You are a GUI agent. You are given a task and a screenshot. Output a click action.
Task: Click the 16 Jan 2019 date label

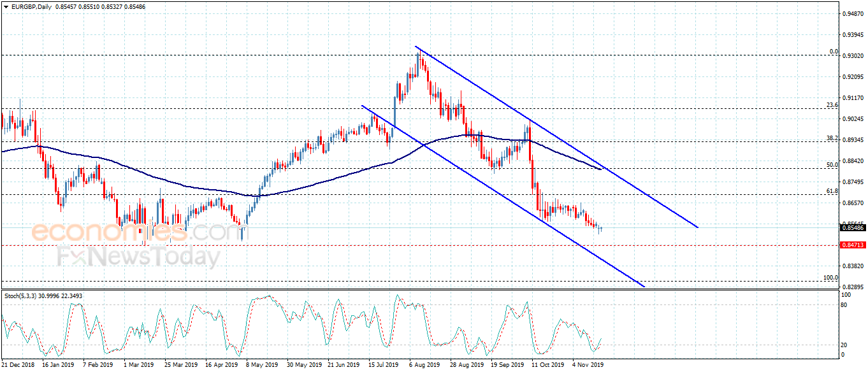57,366
